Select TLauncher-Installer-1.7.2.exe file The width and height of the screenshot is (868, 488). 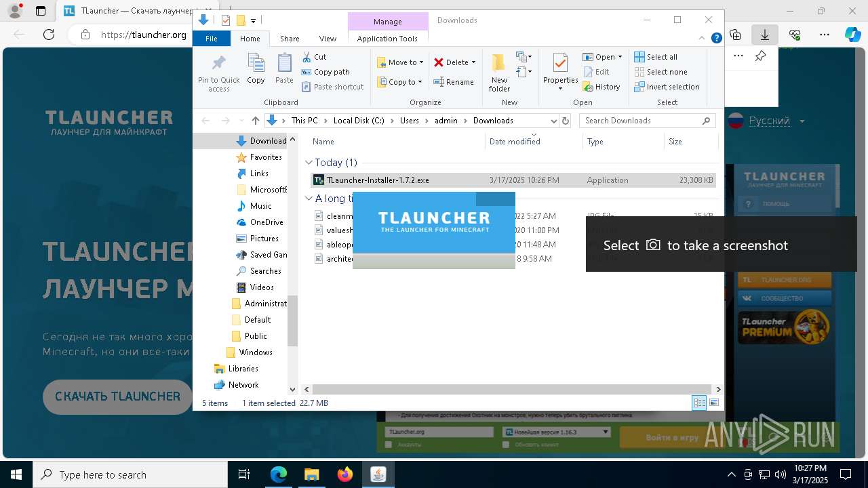coord(513,180)
